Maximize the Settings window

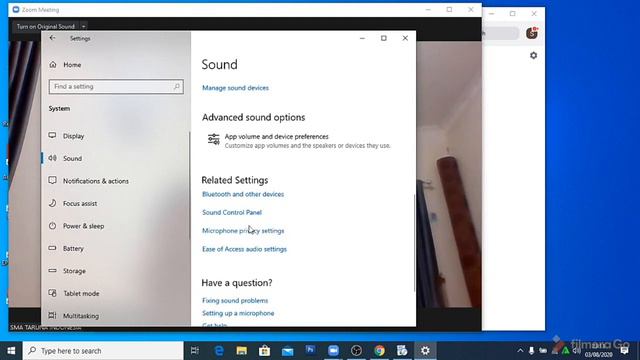[384, 38]
